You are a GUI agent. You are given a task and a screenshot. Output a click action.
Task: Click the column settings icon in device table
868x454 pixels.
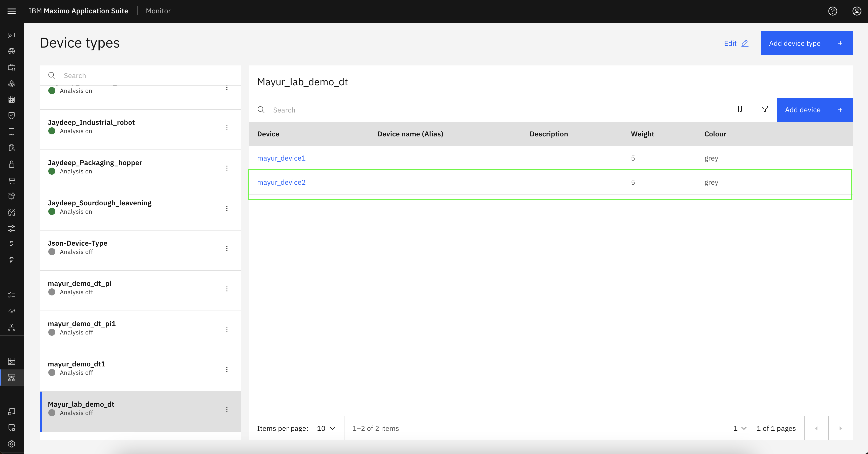pos(740,109)
